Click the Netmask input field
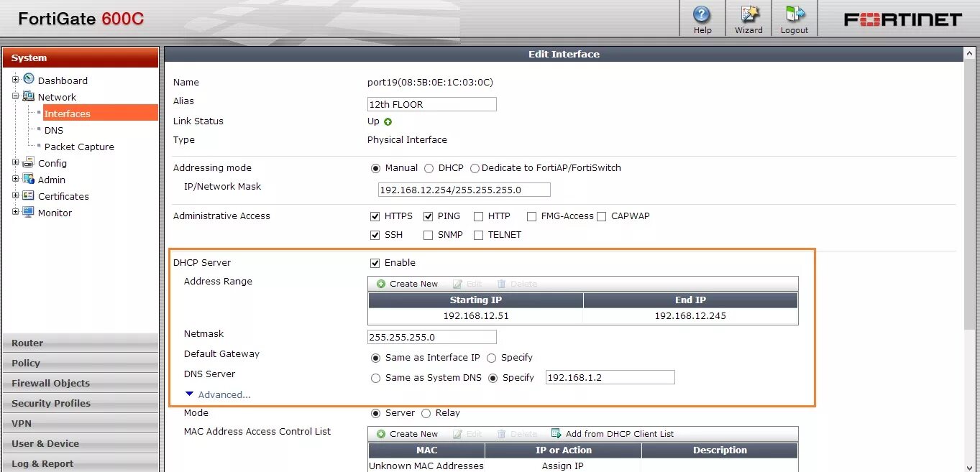980x472 pixels. point(431,337)
